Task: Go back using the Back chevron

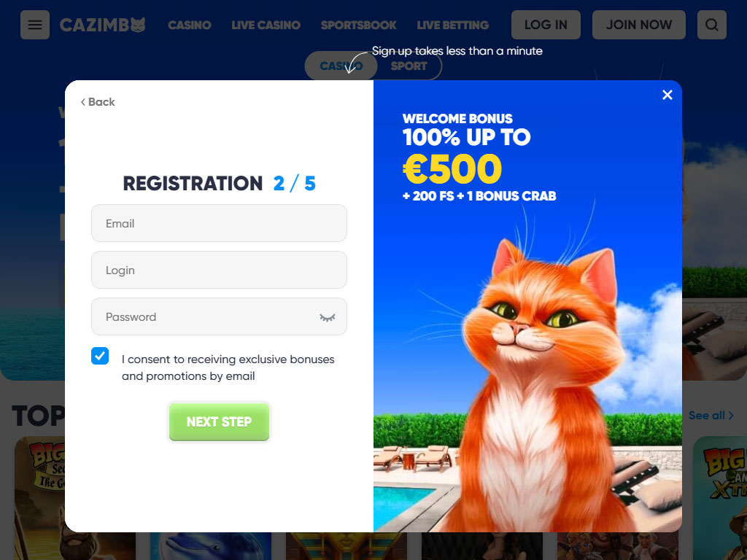Action: (98, 102)
